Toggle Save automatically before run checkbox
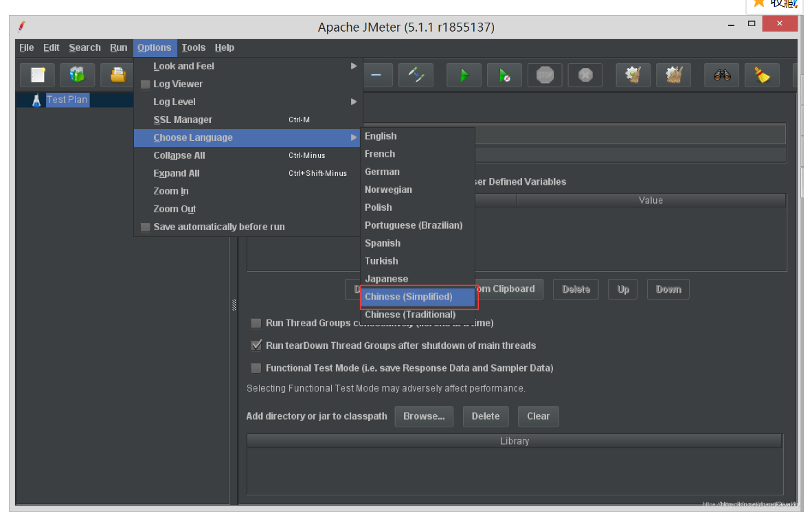The width and height of the screenshot is (812, 520). tap(146, 227)
